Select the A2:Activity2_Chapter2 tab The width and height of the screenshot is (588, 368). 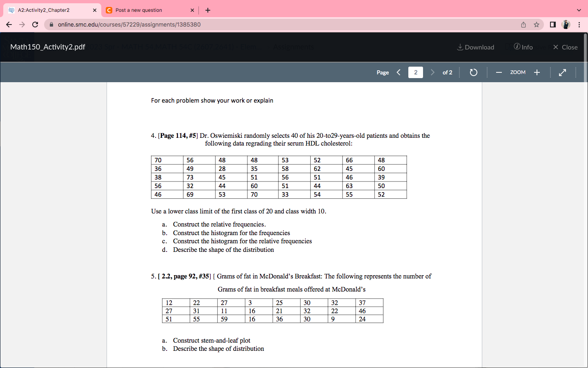49,10
